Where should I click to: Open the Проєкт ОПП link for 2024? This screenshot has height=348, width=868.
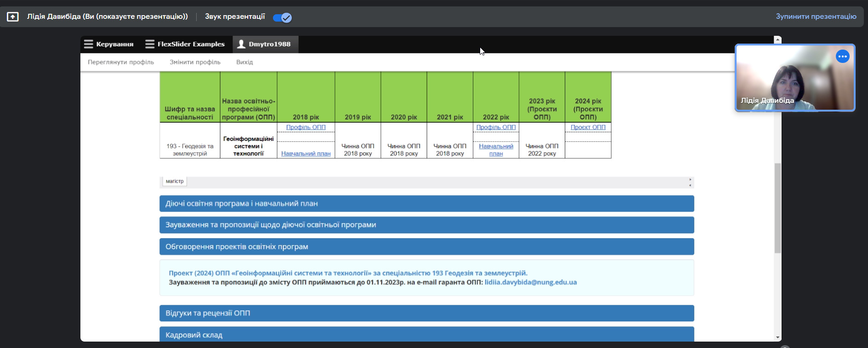click(588, 127)
